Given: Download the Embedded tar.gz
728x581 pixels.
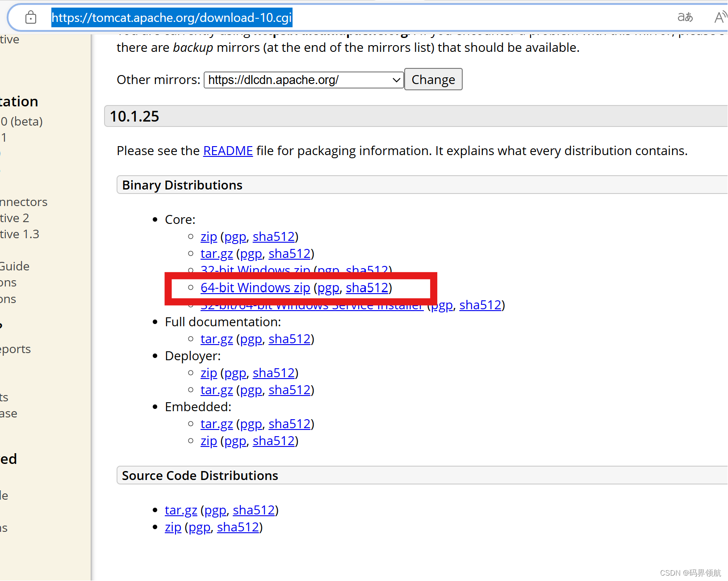Looking at the screenshot, I should point(217,424).
